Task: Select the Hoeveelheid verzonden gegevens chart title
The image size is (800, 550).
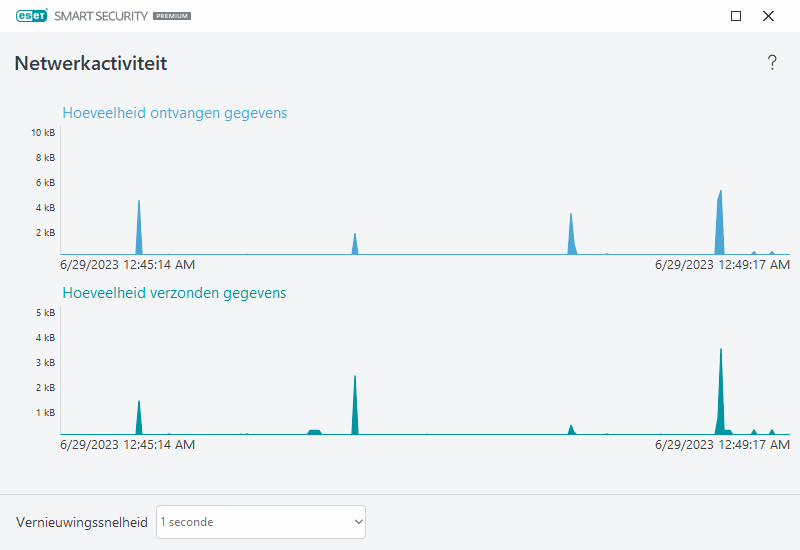Action: point(174,293)
